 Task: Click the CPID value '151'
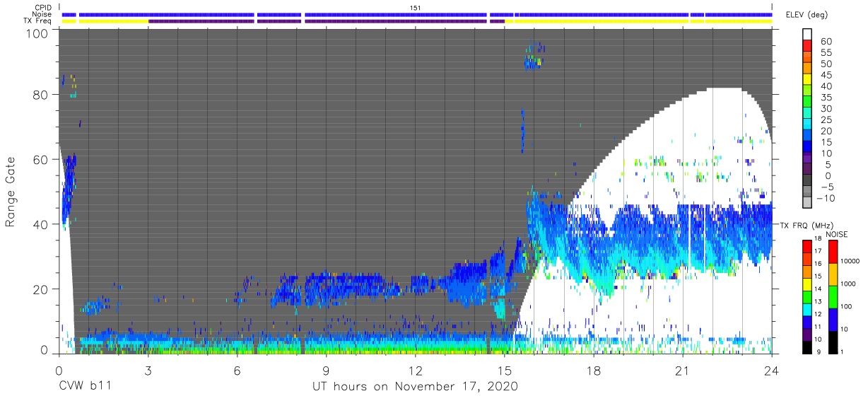pyautogui.click(x=416, y=8)
